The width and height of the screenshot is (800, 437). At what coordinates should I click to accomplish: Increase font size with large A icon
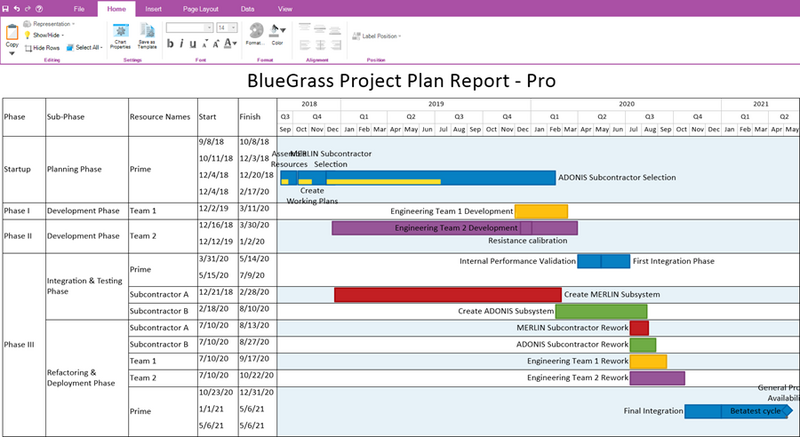(x=216, y=44)
